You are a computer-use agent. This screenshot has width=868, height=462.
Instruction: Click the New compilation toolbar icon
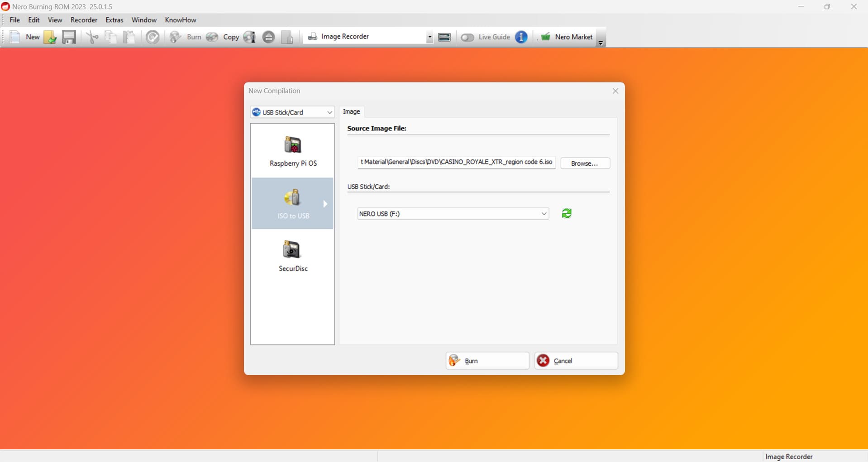click(x=15, y=37)
